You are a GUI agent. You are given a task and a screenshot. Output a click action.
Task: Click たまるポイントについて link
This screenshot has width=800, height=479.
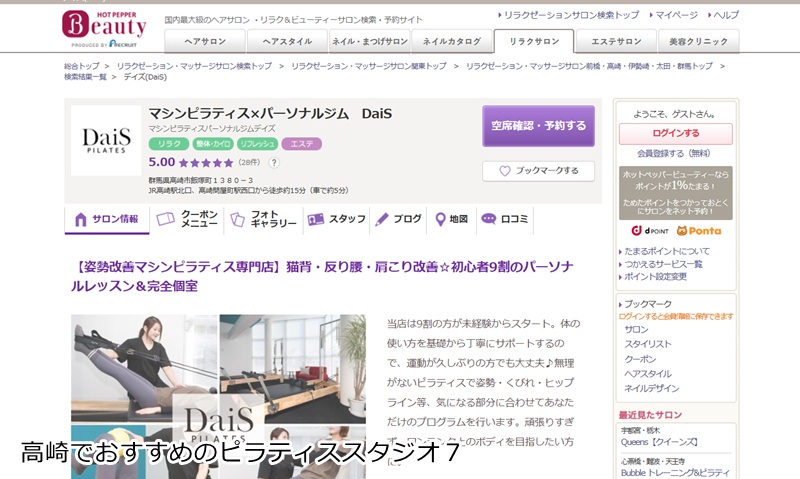(666, 251)
